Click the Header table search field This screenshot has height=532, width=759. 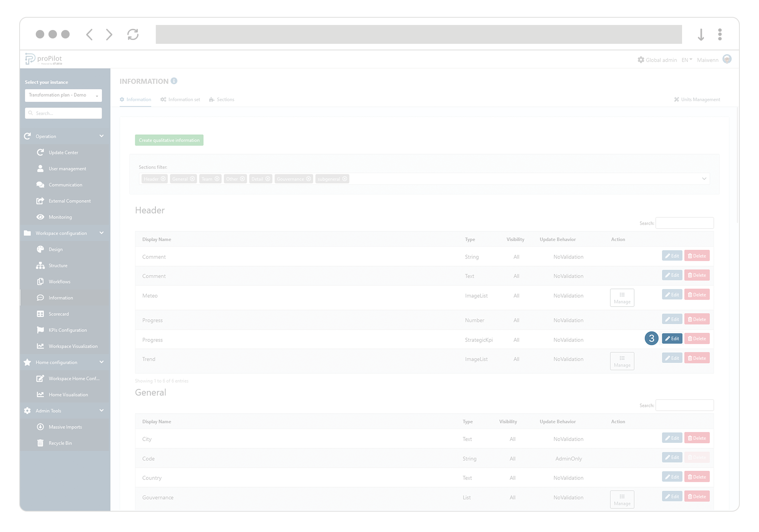coord(684,223)
